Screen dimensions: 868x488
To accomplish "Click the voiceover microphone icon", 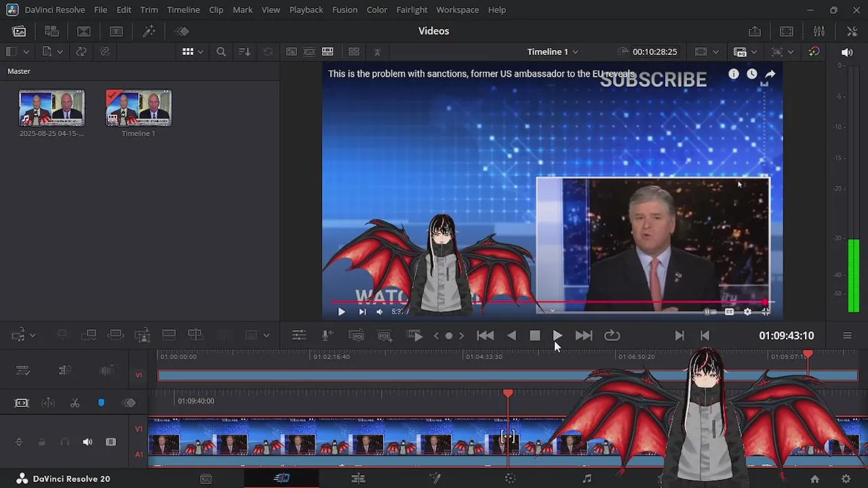I will [328, 335].
